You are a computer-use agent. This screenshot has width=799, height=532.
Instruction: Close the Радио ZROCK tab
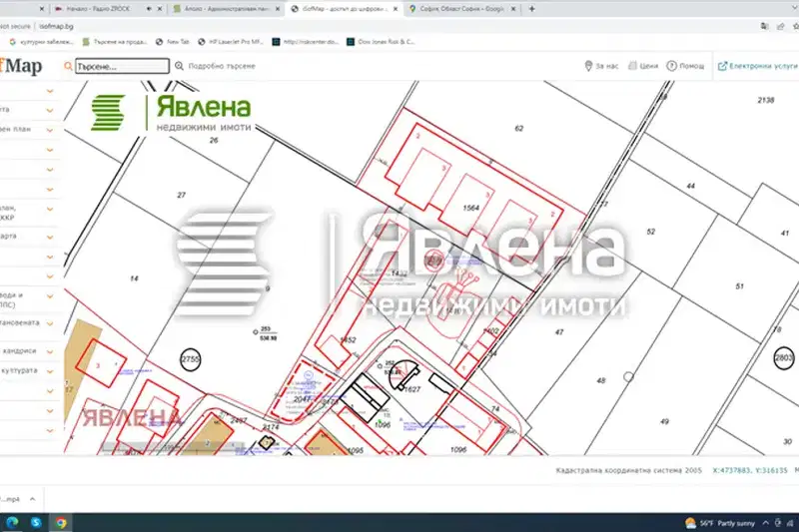[x=160, y=9]
